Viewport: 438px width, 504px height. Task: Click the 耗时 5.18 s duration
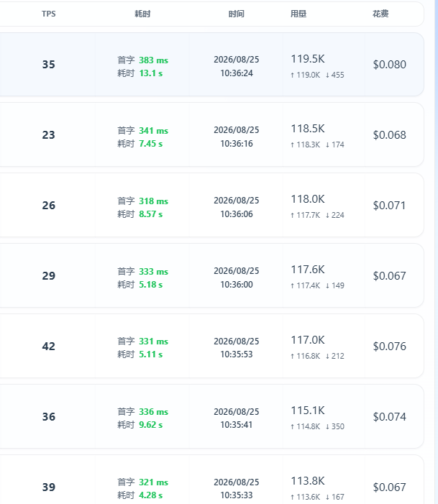click(140, 285)
